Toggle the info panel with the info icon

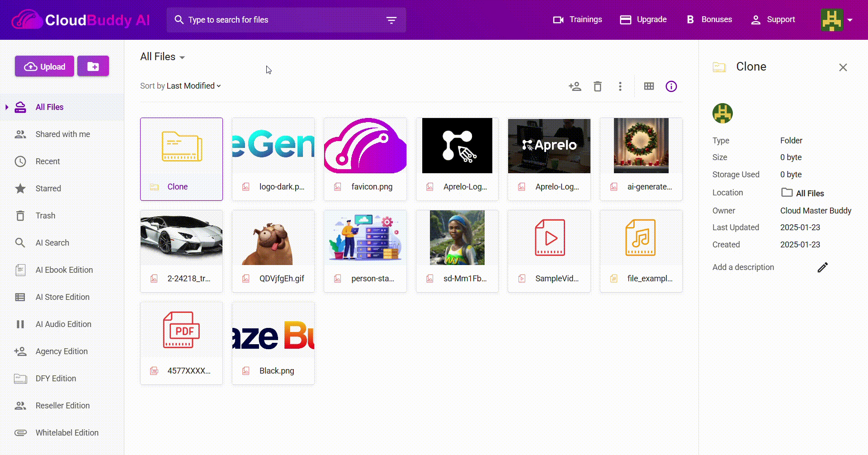(671, 86)
